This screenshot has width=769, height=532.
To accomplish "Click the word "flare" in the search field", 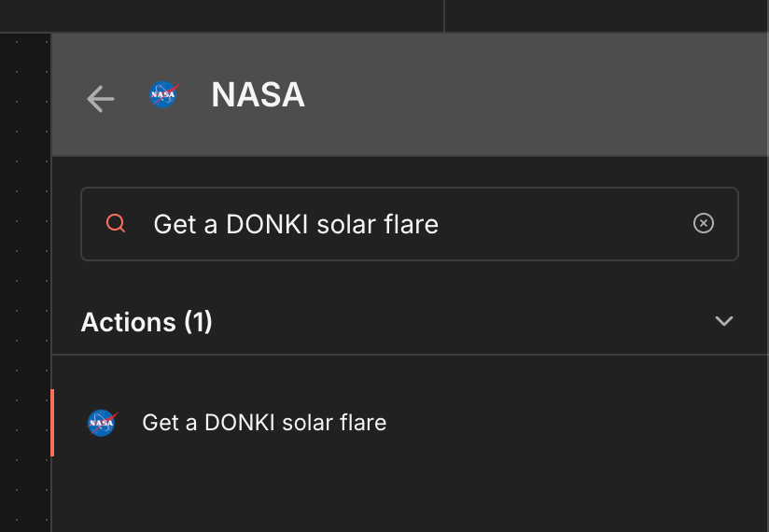I will point(411,224).
